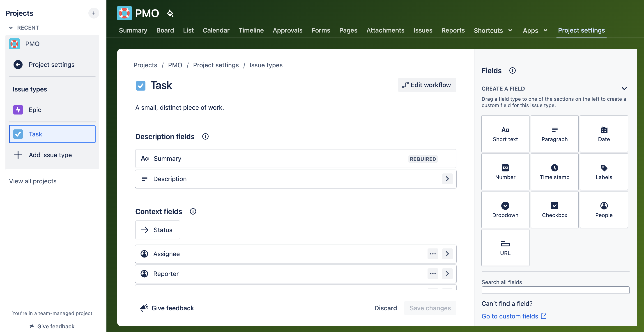
Task: Switch to the Board tab
Action: coord(165,30)
